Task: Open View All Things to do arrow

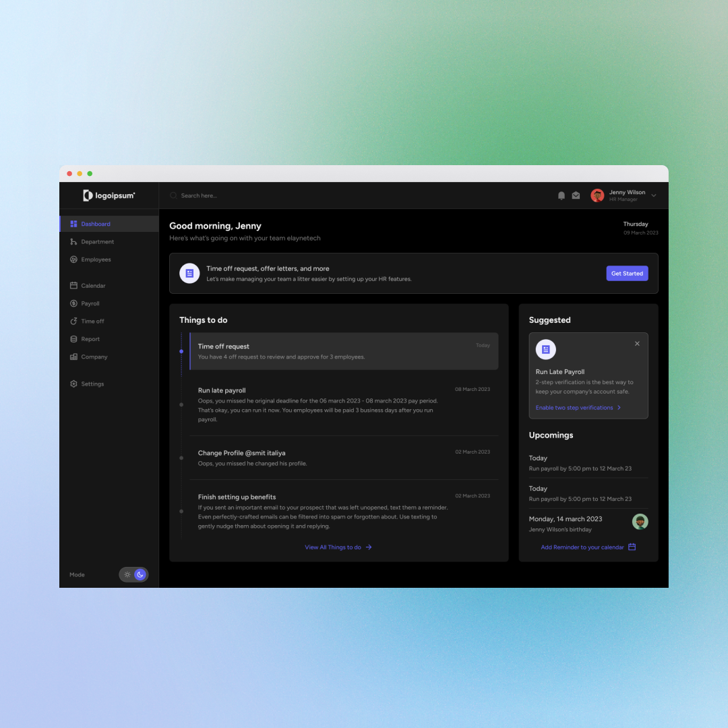Action: coord(337,547)
